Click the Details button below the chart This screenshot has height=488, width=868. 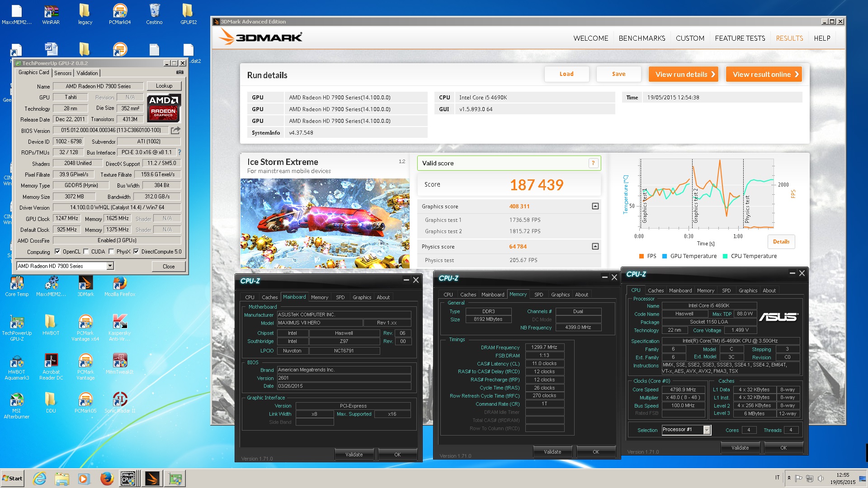click(x=781, y=242)
